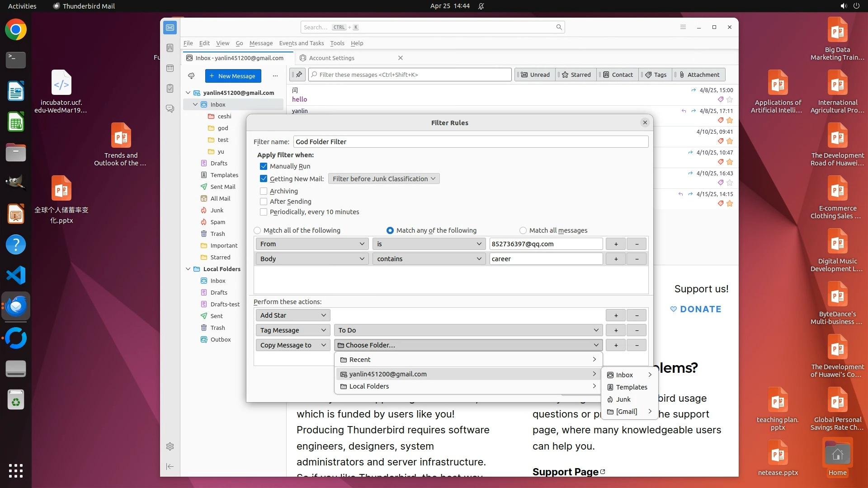
Task: Click the New Message button
Action: (233, 76)
